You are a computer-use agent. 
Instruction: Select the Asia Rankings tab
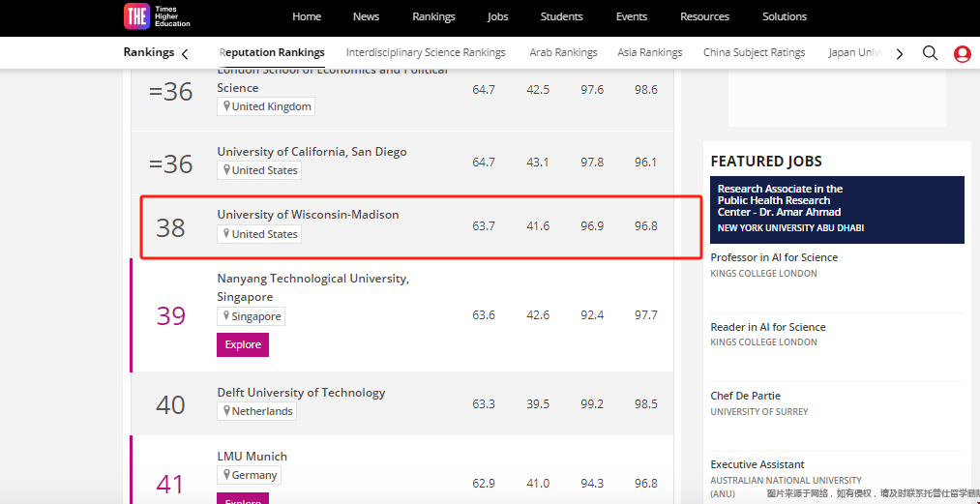(x=649, y=52)
